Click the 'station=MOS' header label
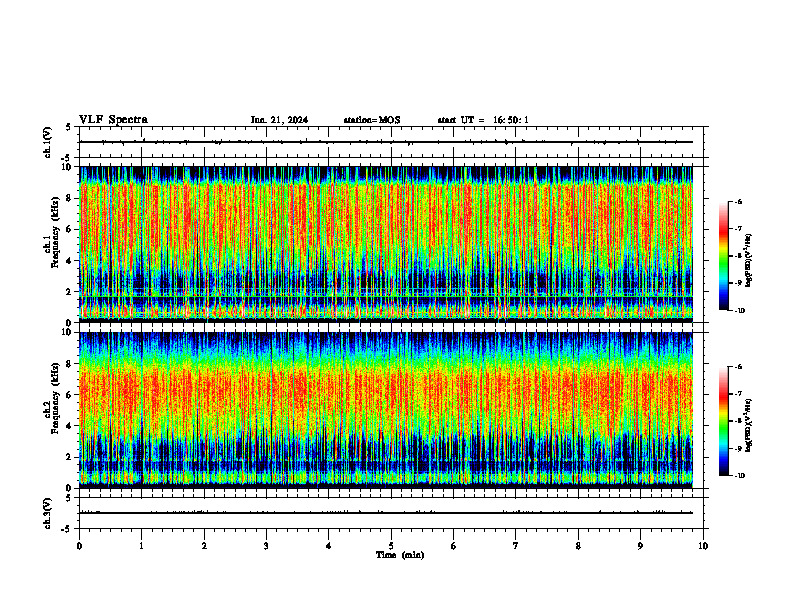Image resolution: width=792 pixels, height=612 pixels. 372,120
